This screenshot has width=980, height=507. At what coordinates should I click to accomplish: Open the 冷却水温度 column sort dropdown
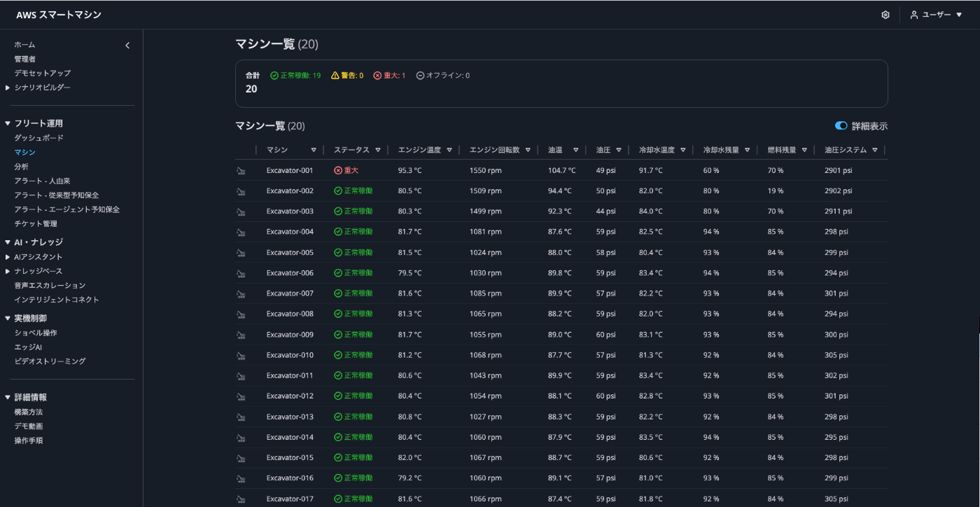click(x=683, y=150)
